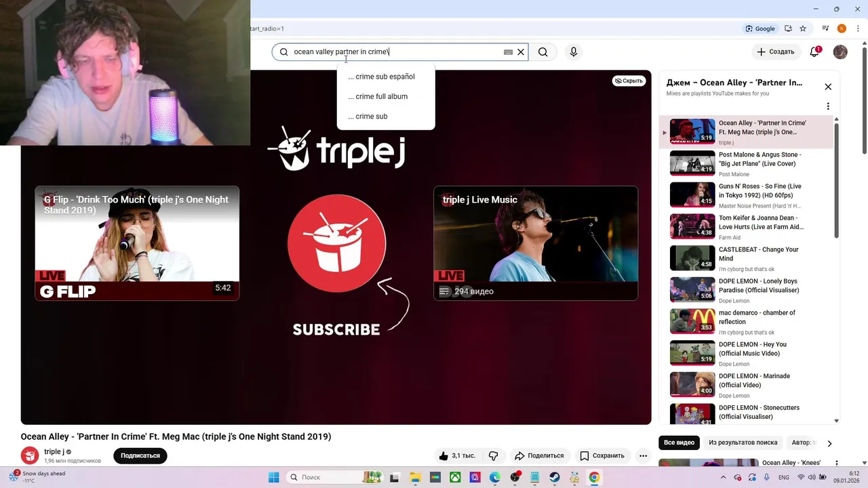Open the ENG language indicator in tray
Screen dimensions: 868x488
tap(783, 477)
